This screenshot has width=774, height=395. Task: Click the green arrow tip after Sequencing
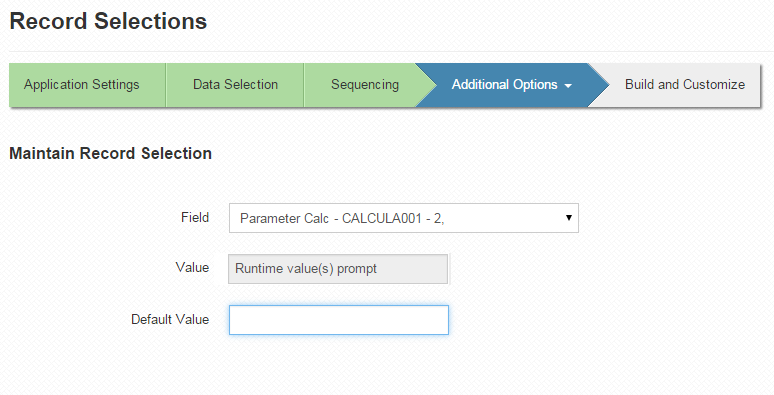click(x=427, y=84)
